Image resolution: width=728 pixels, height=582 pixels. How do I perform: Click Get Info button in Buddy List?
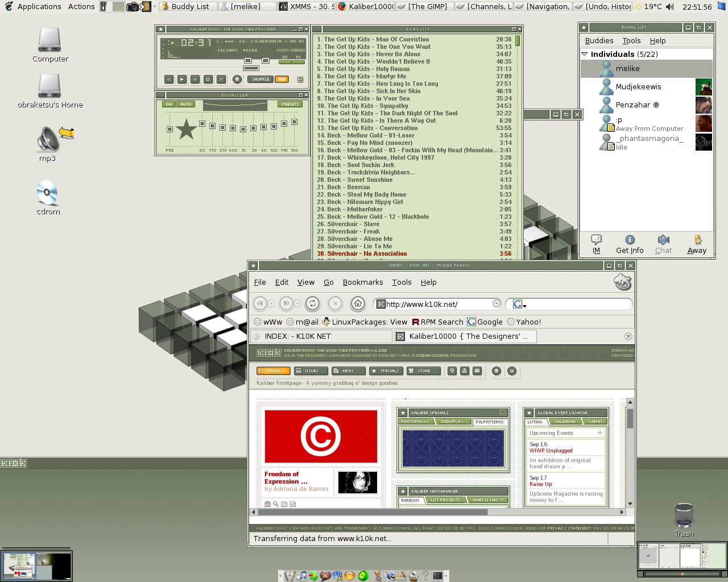pos(630,244)
